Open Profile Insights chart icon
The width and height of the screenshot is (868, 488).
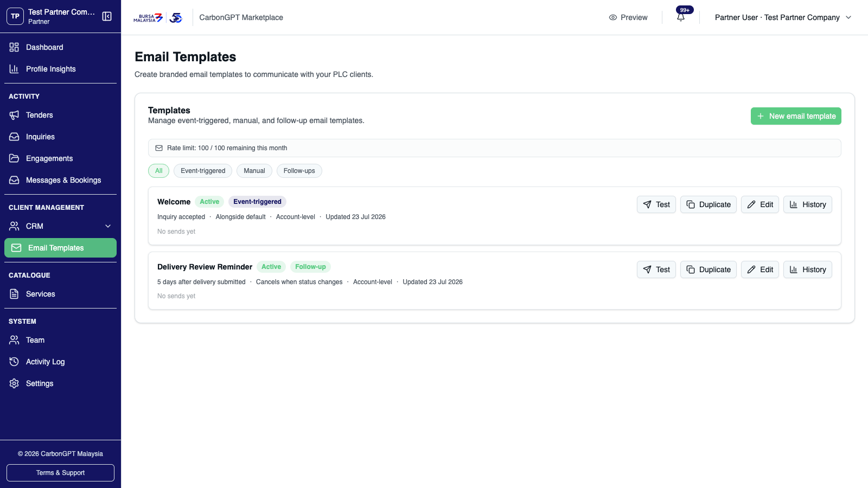coord(14,69)
